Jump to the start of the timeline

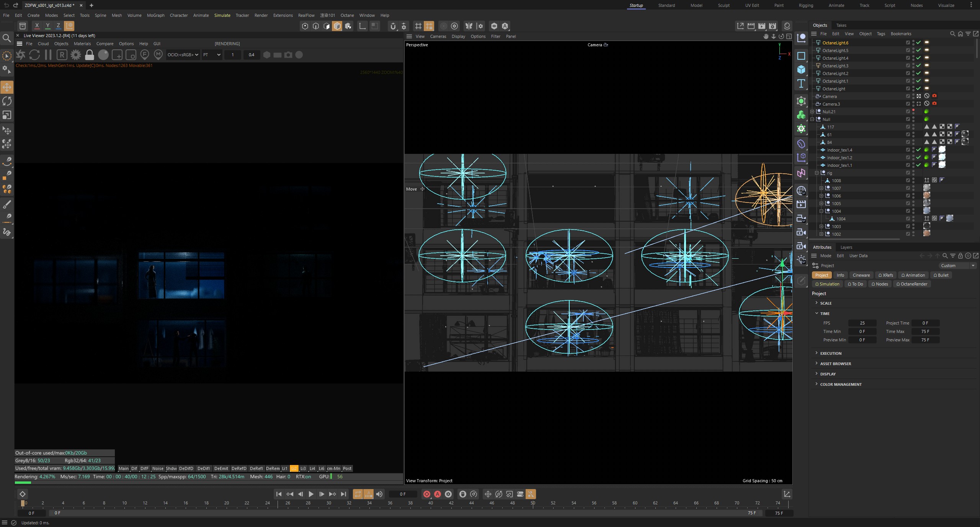(x=279, y=494)
